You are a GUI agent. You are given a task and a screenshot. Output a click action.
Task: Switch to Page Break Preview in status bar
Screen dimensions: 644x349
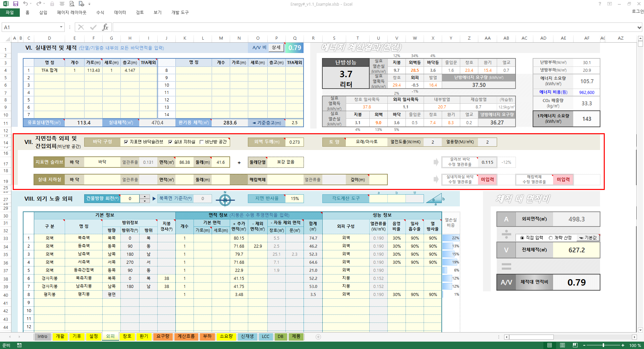coord(575,345)
